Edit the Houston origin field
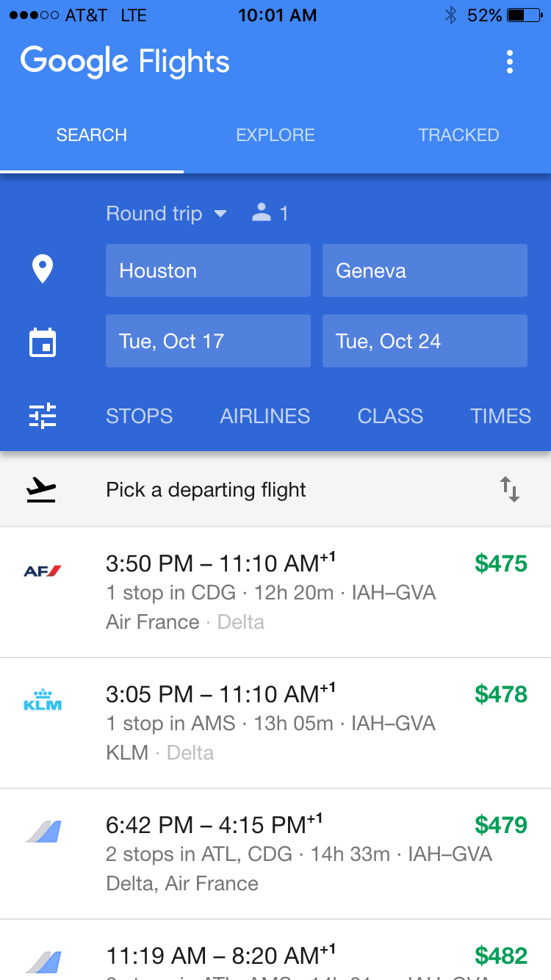The width and height of the screenshot is (551, 980). pyautogui.click(x=208, y=270)
